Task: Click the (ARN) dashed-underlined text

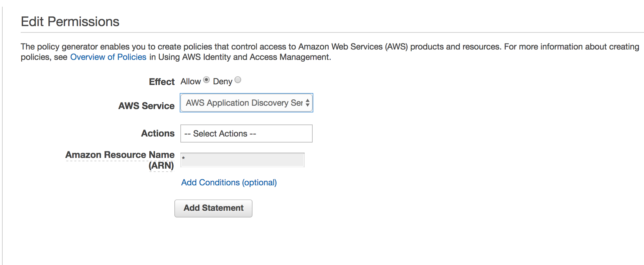Action: [x=161, y=166]
